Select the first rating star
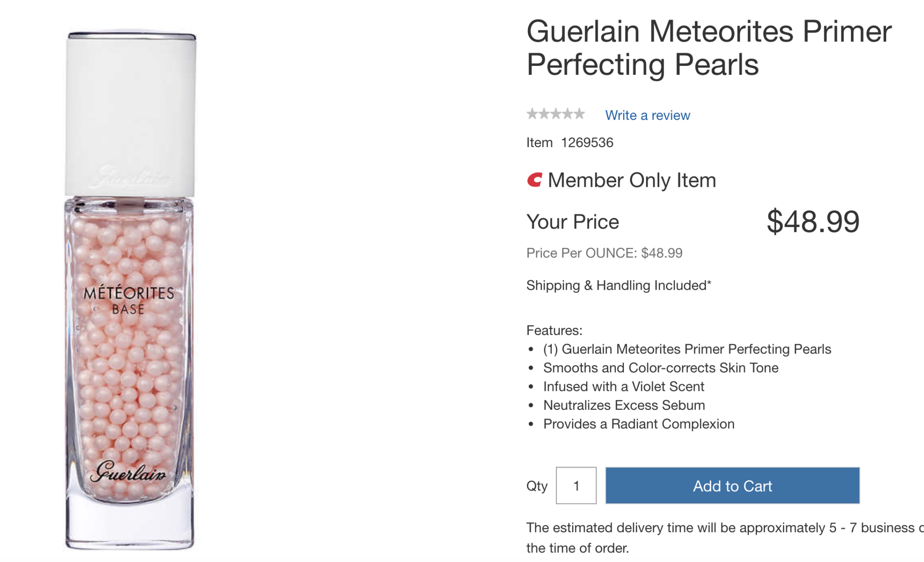The width and height of the screenshot is (924, 562). tap(532, 114)
